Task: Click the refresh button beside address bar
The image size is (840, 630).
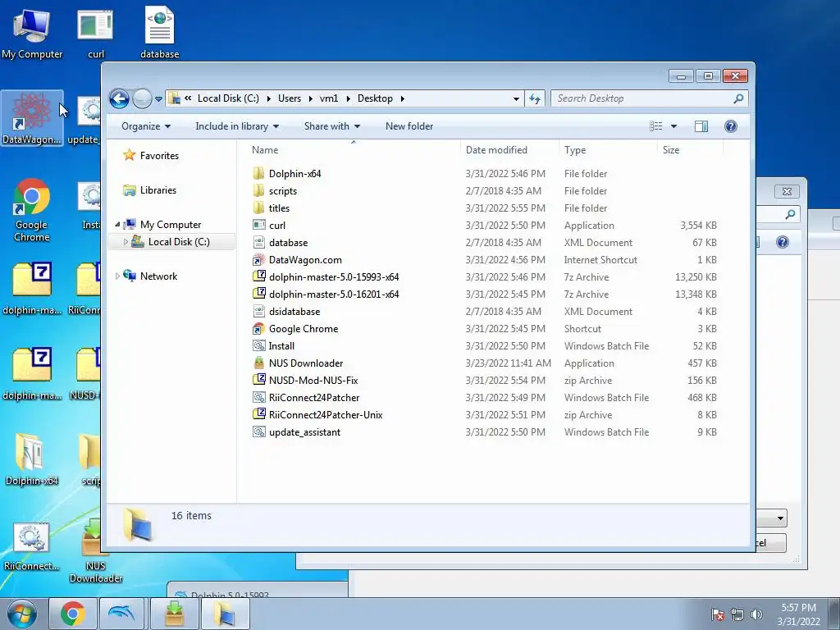Action: pyautogui.click(x=535, y=98)
